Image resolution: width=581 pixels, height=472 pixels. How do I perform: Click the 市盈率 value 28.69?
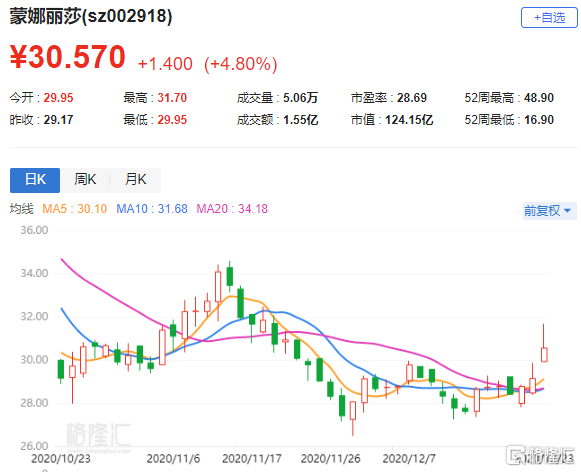(x=412, y=98)
